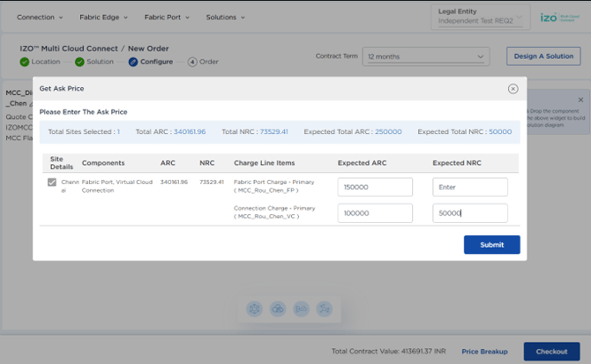Select the third connection widget icon
The image size is (591, 364).
(301, 309)
